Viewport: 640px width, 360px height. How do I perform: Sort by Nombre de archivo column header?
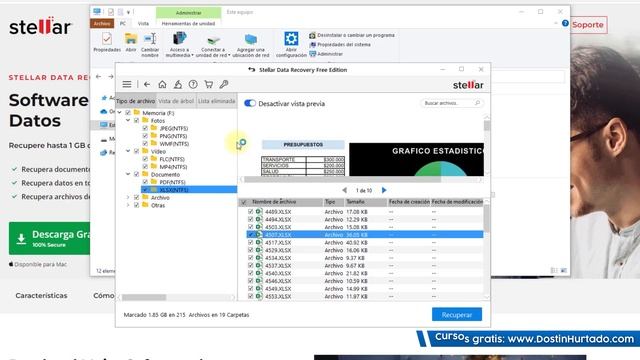286,202
